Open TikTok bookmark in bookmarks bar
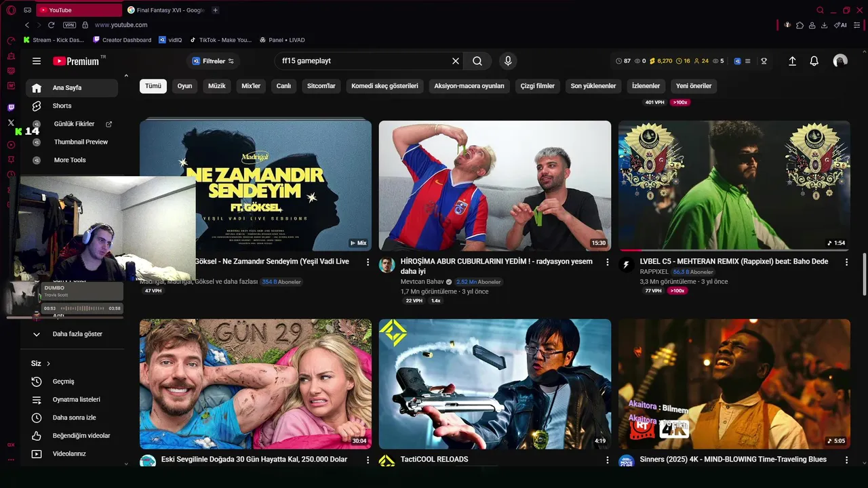 (x=220, y=40)
